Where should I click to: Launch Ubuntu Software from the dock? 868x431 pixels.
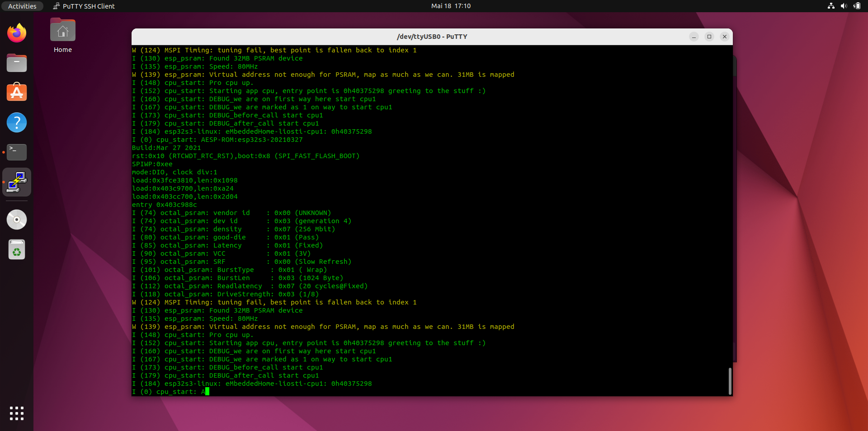point(17,93)
